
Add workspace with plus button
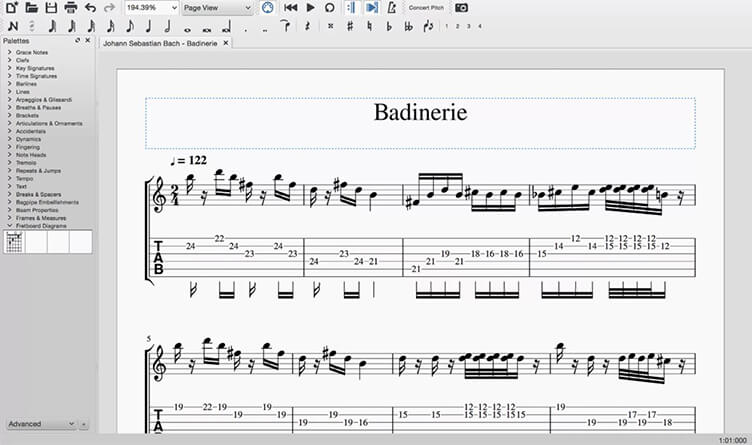pyautogui.click(x=83, y=424)
